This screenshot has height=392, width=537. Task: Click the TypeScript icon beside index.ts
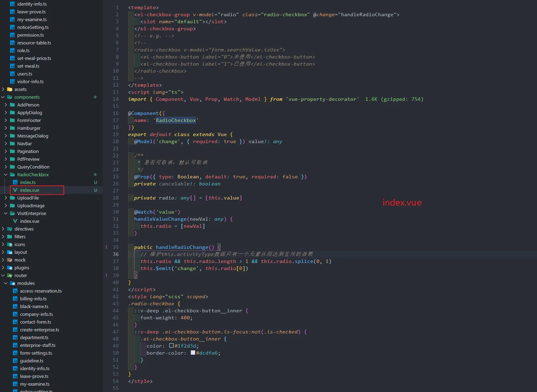click(15, 182)
